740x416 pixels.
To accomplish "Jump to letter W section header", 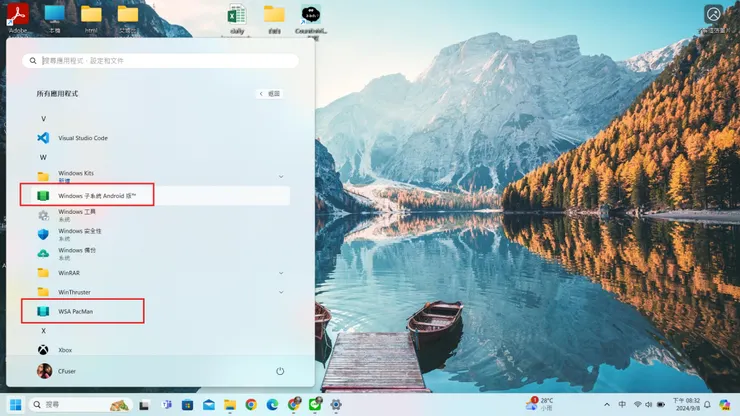I will tap(43, 157).
